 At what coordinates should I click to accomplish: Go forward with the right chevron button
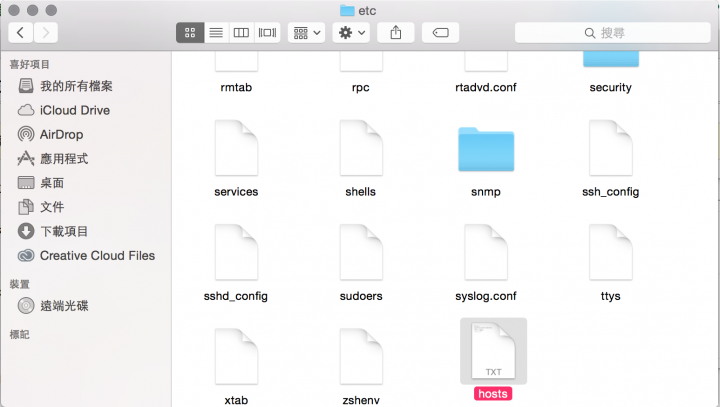45,33
